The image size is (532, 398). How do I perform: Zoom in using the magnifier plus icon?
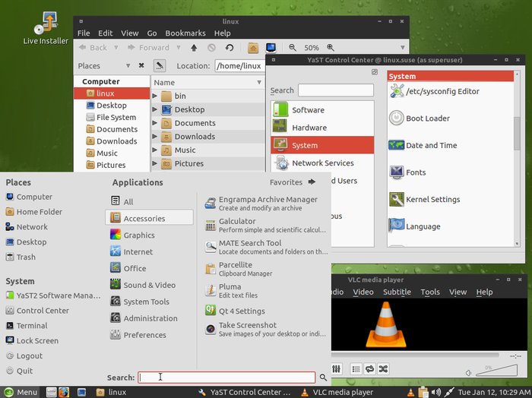(329, 47)
